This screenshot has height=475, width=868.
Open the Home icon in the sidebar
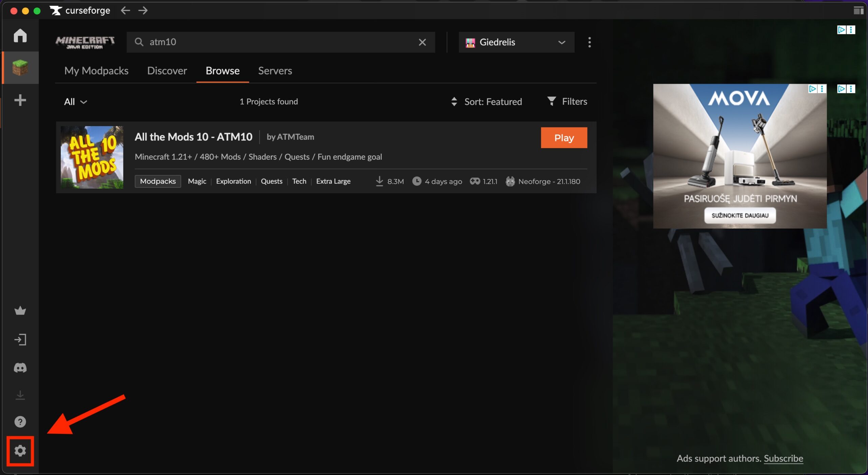click(20, 35)
